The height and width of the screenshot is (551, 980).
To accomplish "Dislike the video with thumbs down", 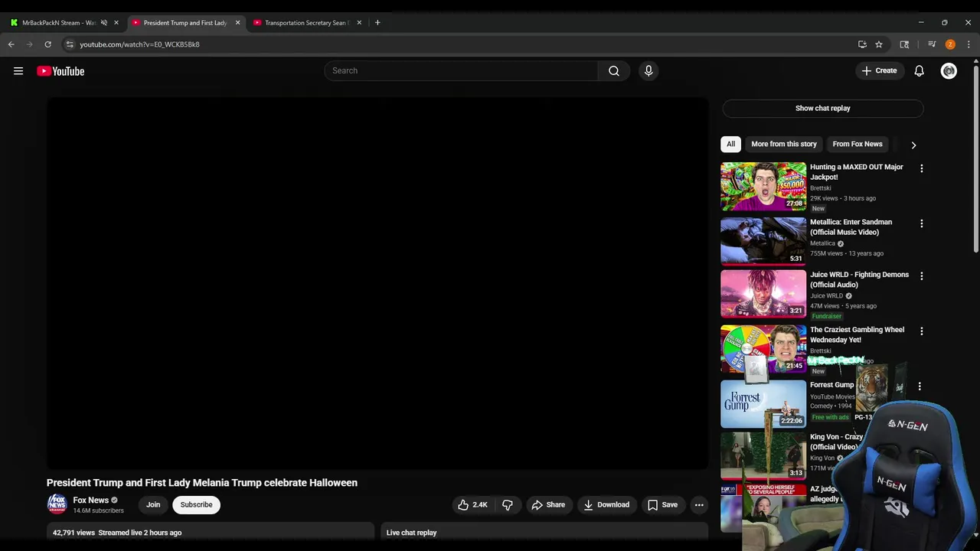I will click(508, 505).
